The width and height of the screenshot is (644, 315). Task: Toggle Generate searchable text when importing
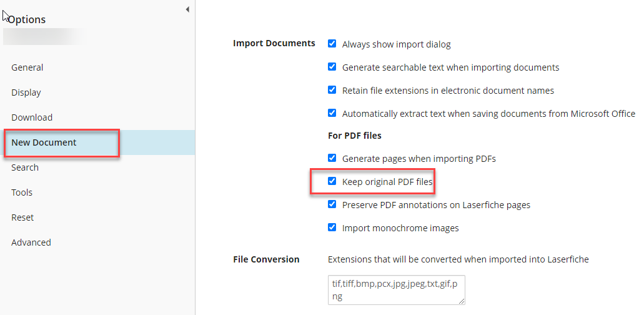(332, 67)
